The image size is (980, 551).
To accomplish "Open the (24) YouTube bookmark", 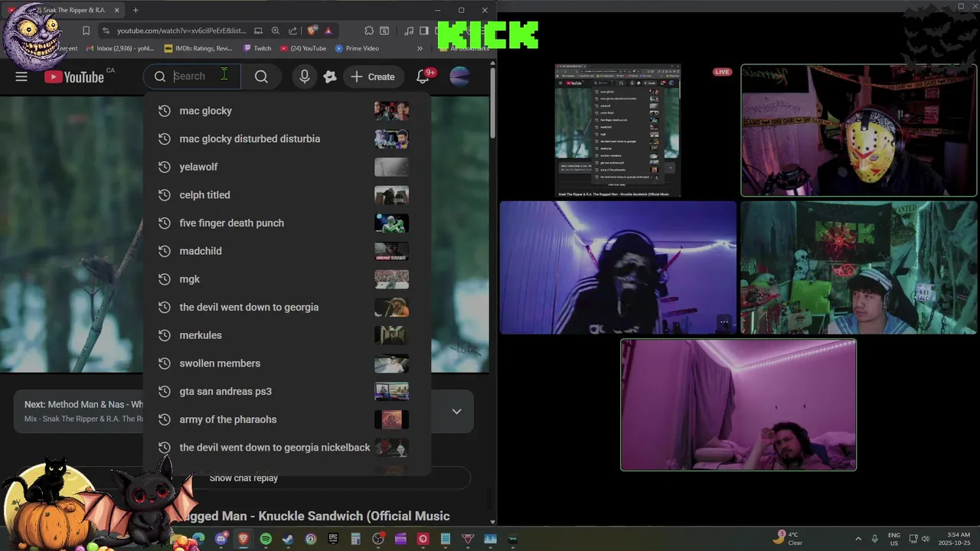I will point(303,48).
